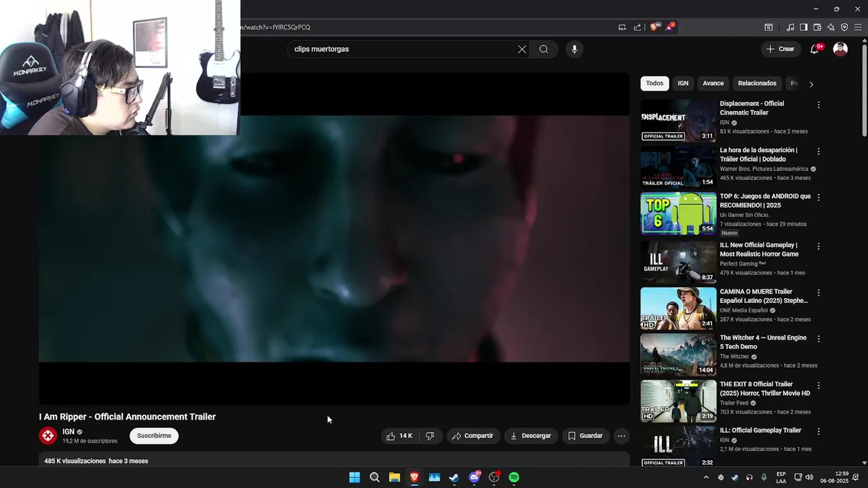Open Steam from the taskbar
This screenshot has width=868, height=488.
[x=454, y=477]
